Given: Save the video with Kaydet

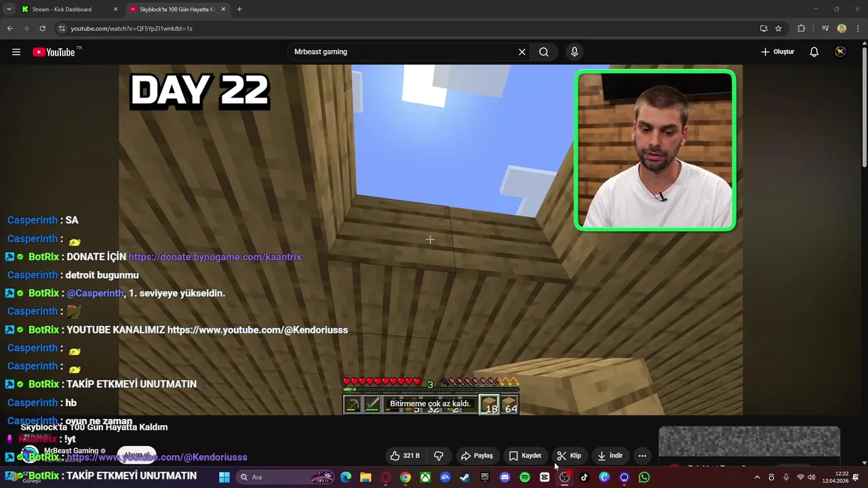Looking at the screenshot, I should pyautogui.click(x=525, y=455).
